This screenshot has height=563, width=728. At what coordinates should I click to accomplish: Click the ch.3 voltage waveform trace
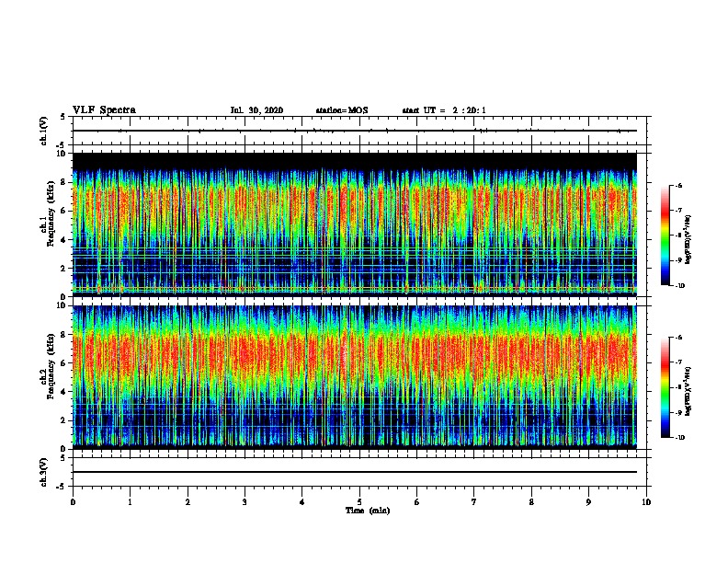(x=355, y=472)
